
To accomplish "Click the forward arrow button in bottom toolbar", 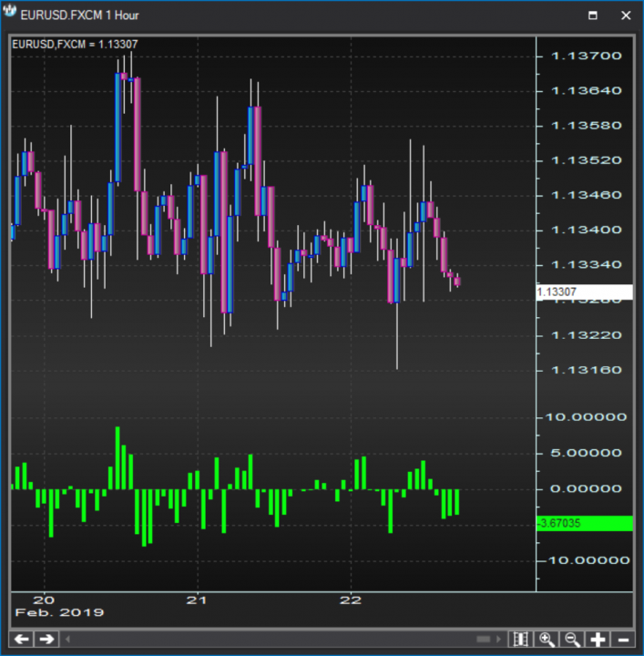I will [46, 640].
